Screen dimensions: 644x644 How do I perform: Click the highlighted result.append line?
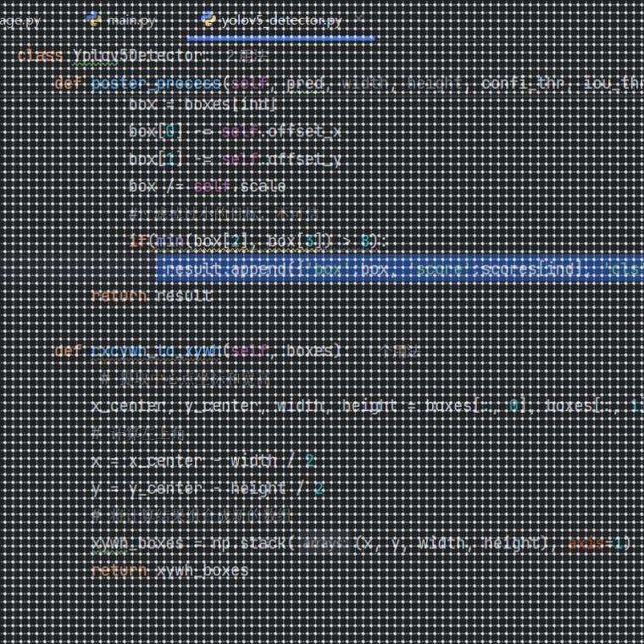coord(400,269)
